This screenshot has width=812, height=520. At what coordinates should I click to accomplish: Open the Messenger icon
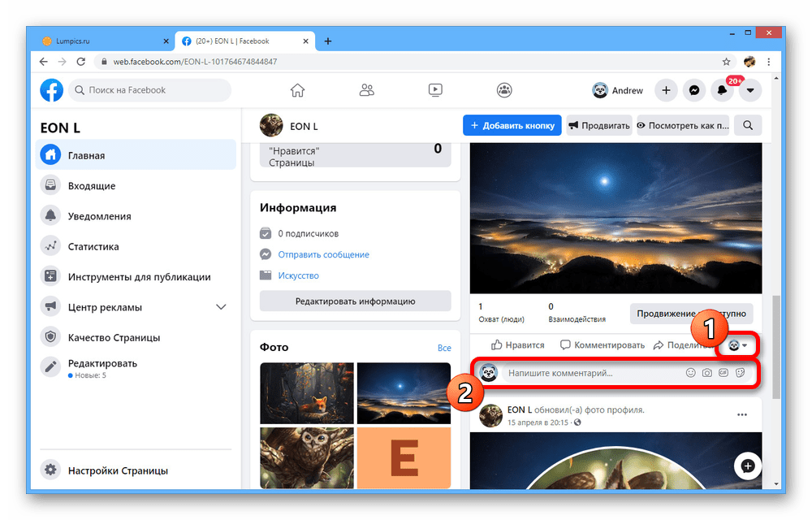point(694,90)
